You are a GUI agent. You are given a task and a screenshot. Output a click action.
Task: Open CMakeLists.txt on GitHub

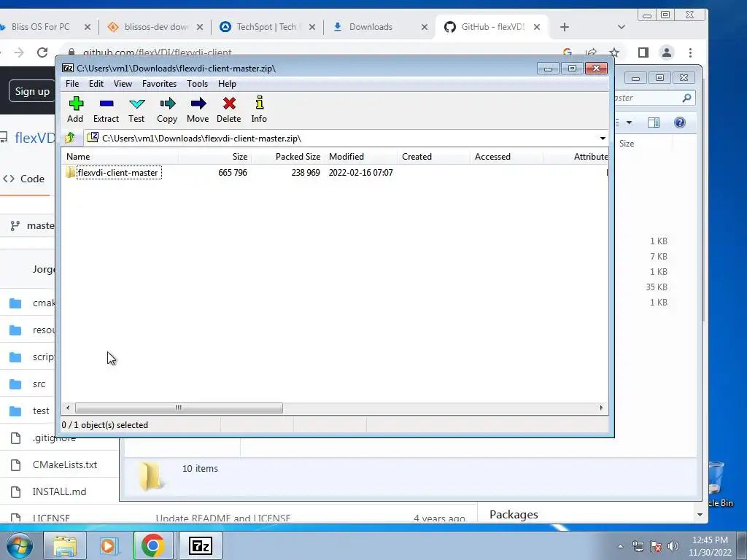click(x=65, y=464)
